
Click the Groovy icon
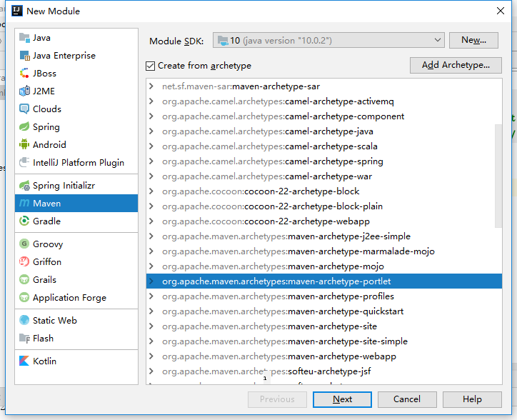click(x=25, y=244)
